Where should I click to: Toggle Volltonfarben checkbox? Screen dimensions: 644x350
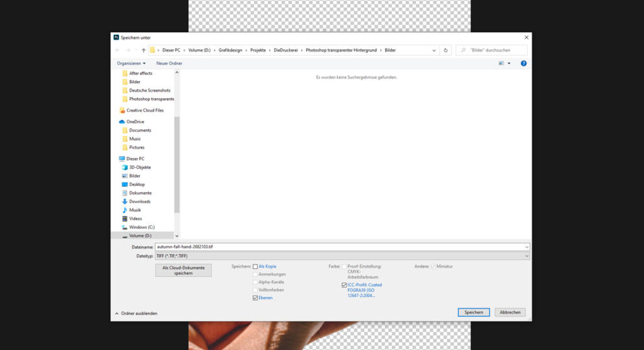(255, 290)
